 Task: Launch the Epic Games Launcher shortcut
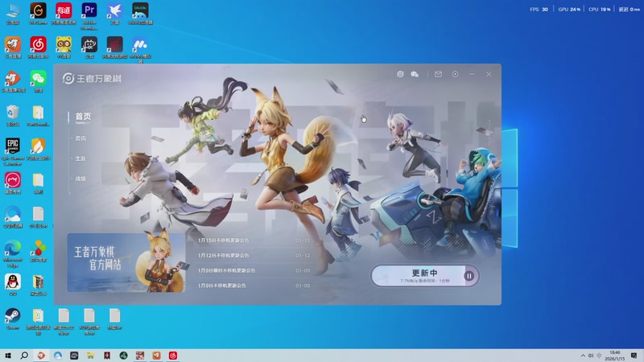13,151
